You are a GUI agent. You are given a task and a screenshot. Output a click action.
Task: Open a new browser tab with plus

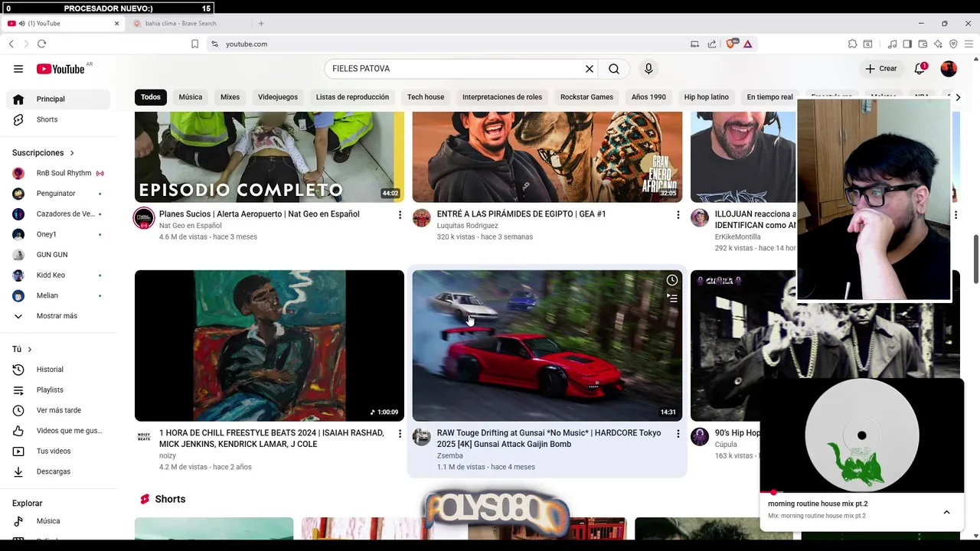pos(261,23)
